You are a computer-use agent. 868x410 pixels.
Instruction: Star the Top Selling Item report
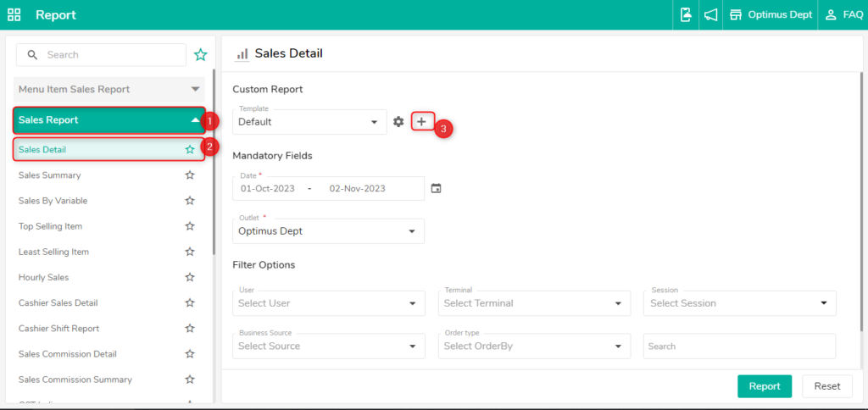[190, 226]
